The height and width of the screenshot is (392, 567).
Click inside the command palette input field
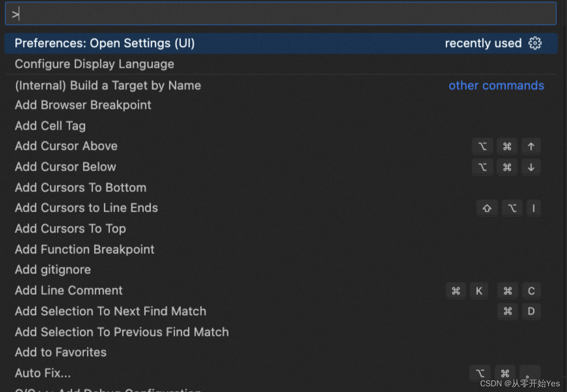[282, 13]
